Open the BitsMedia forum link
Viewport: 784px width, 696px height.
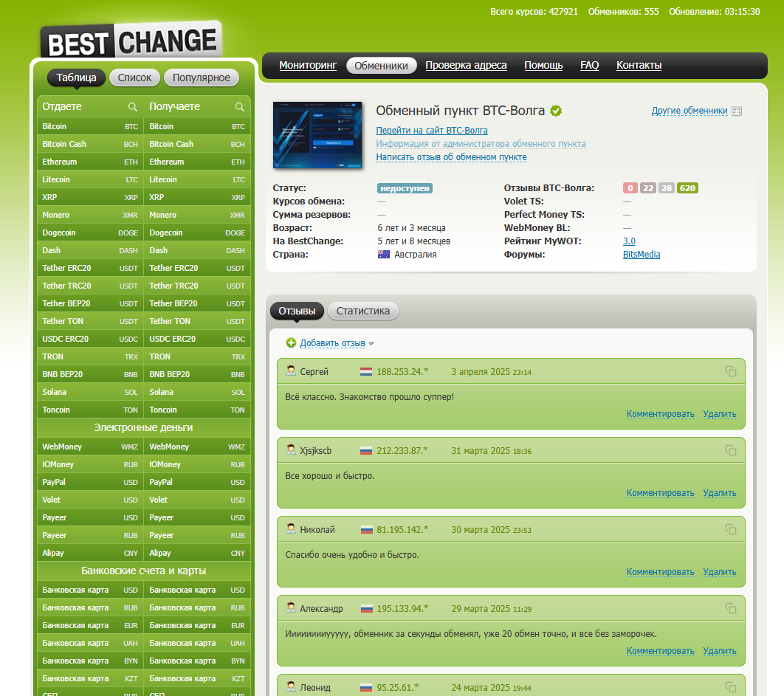(642, 255)
